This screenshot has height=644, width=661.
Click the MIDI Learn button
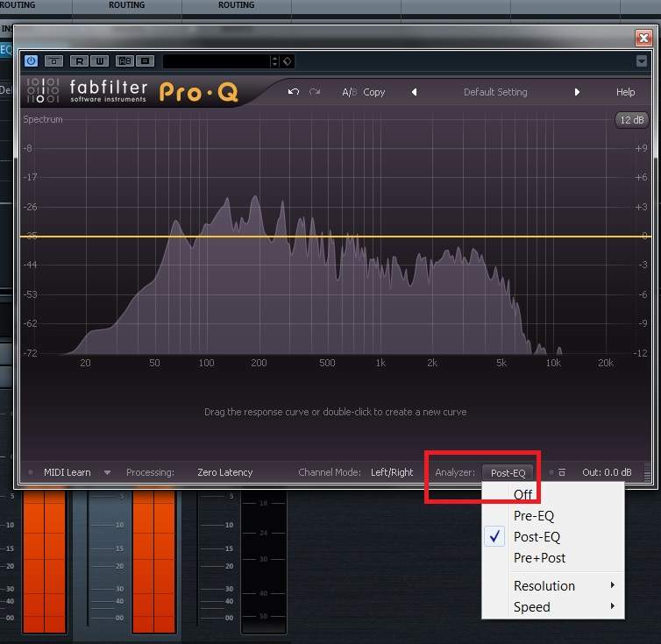pyautogui.click(x=67, y=472)
